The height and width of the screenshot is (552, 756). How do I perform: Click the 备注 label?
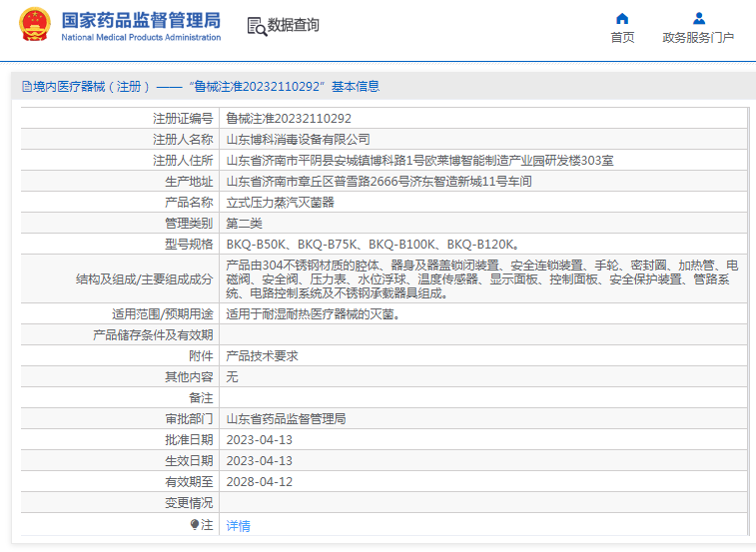pyautogui.click(x=201, y=398)
